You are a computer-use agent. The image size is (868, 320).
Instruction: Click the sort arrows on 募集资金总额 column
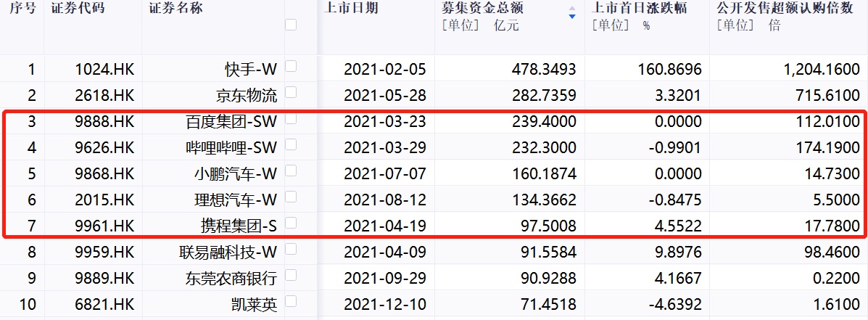coord(572,12)
